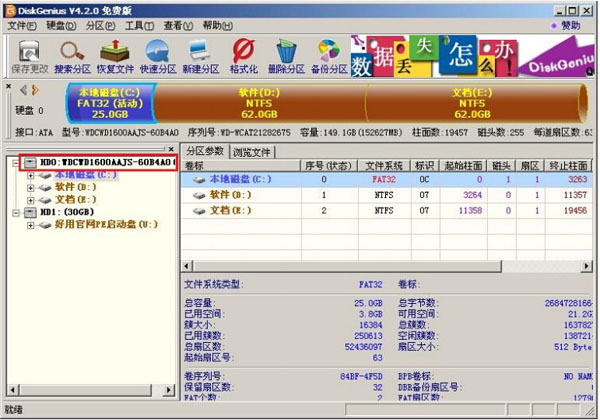Launch the 恢复文件 recover files tool

115,57
